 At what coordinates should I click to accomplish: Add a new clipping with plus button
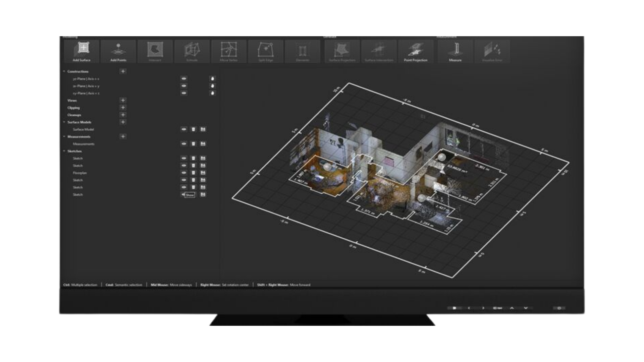[123, 108]
